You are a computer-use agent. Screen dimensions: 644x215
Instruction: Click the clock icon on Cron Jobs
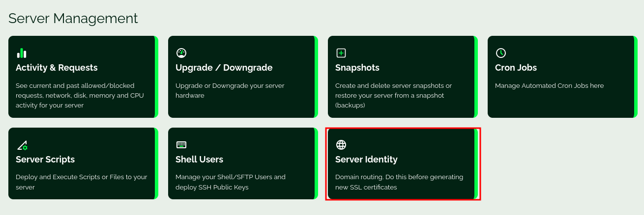[501, 53]
